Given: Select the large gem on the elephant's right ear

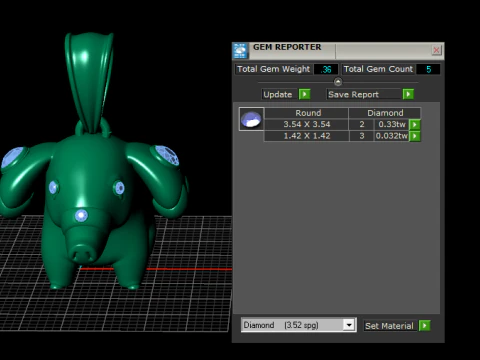Looking at the screenshot, I should coord(12,158).
